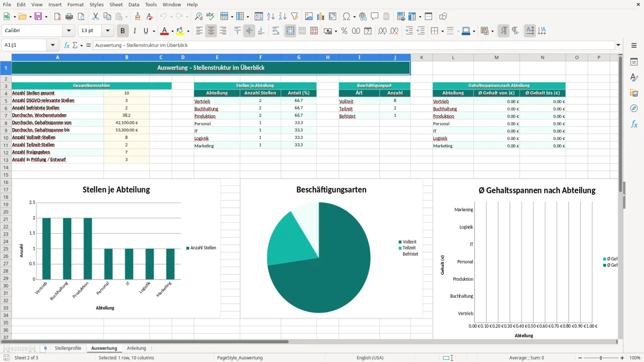The height and width of the screenshot is (362, 644).
Task: Open sidebar Navigator compass icon
Action: [634, 108]
